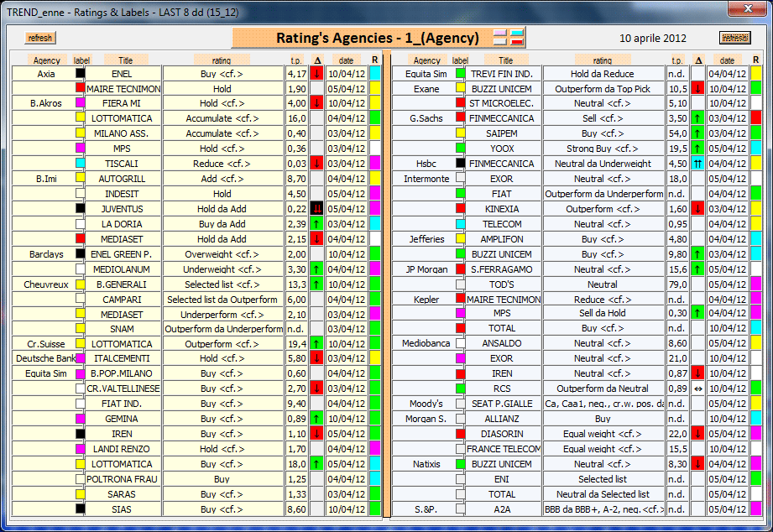Click the magenta label square next to FIERA MI
Screen dimensions: 773x532
[x=80, y=102]
